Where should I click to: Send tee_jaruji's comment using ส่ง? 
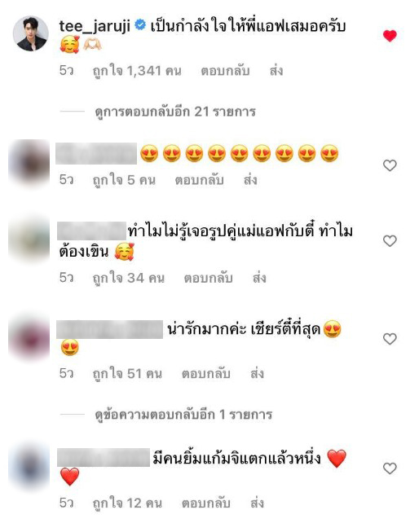(x=276, y=71)
